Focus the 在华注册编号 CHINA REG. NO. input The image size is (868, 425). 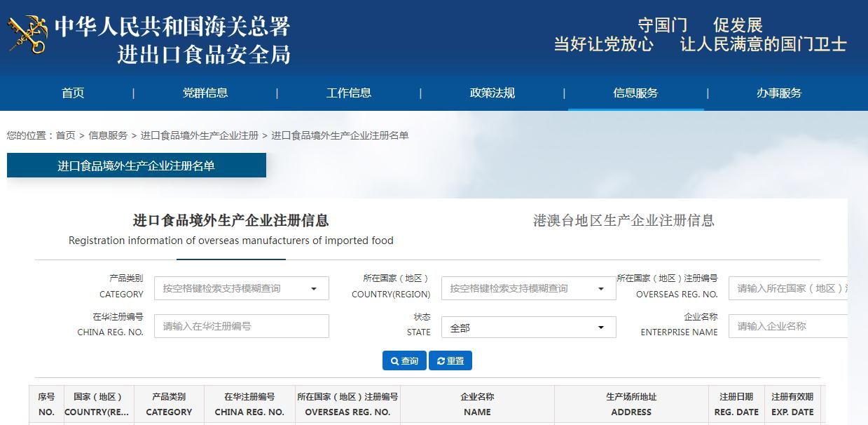pos(241,326)
